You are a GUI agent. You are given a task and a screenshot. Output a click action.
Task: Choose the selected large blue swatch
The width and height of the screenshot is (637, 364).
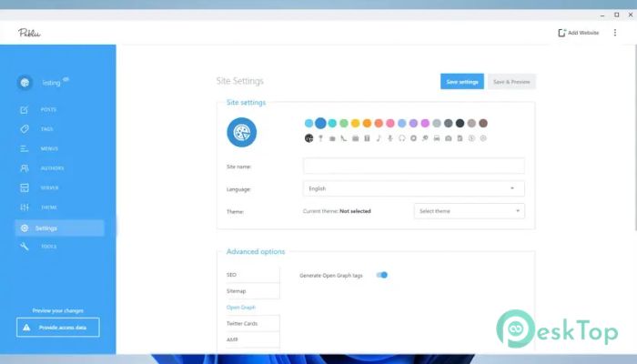320,123
